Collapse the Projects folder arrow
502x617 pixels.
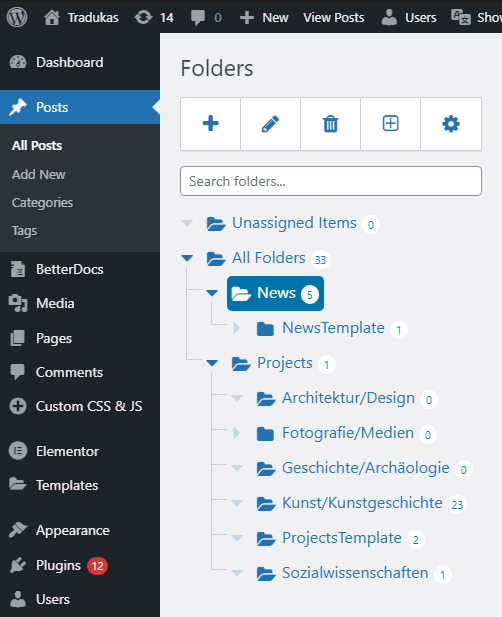point(212,363)
